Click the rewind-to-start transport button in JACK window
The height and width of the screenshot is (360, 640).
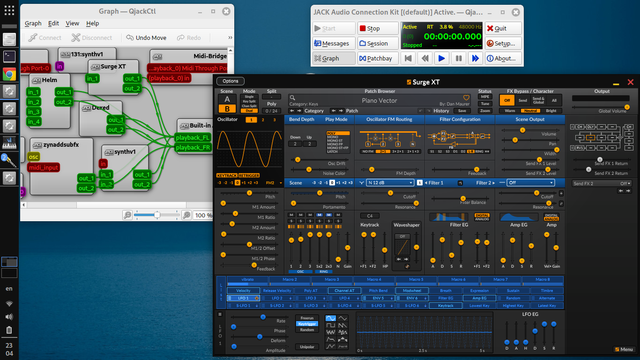408,58
